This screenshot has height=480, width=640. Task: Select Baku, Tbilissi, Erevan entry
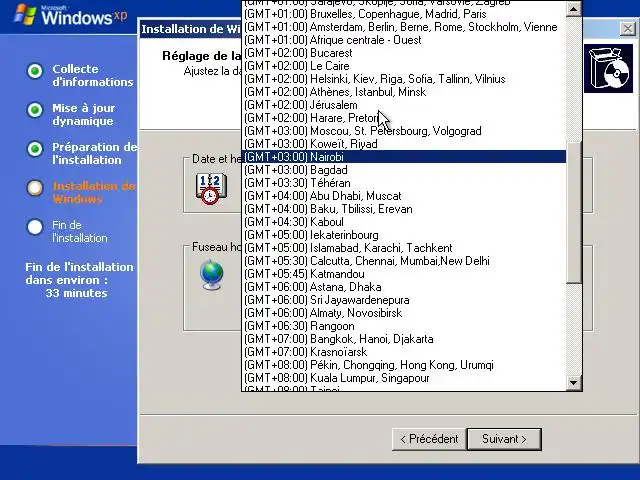pos(404,209)
